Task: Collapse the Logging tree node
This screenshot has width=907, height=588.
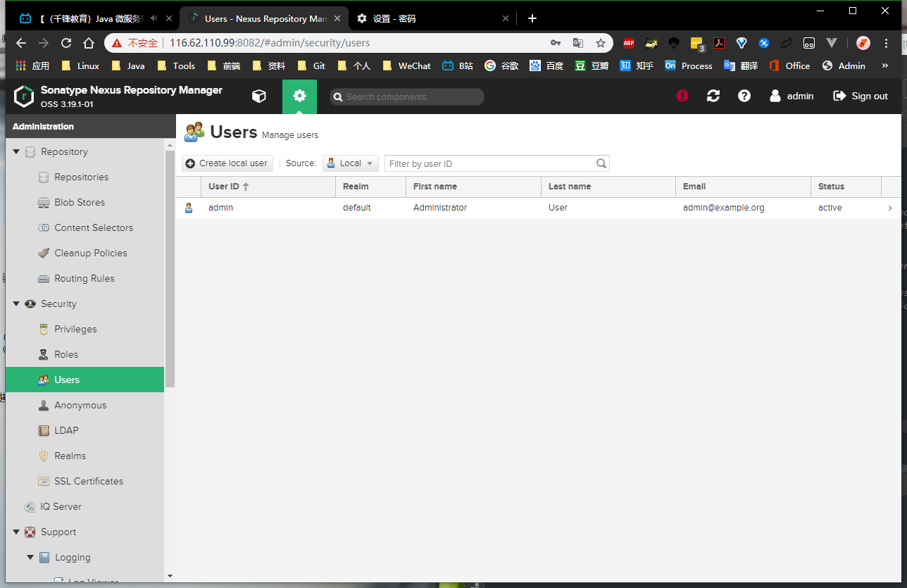Action: (x=30, y=557)
